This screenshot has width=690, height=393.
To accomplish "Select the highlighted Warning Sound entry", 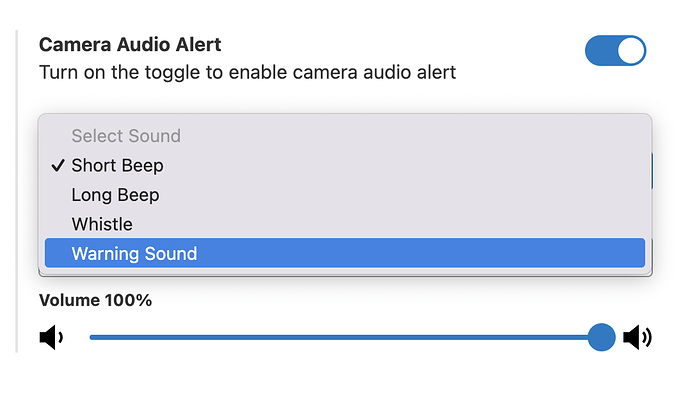I will tap(345, 253).
